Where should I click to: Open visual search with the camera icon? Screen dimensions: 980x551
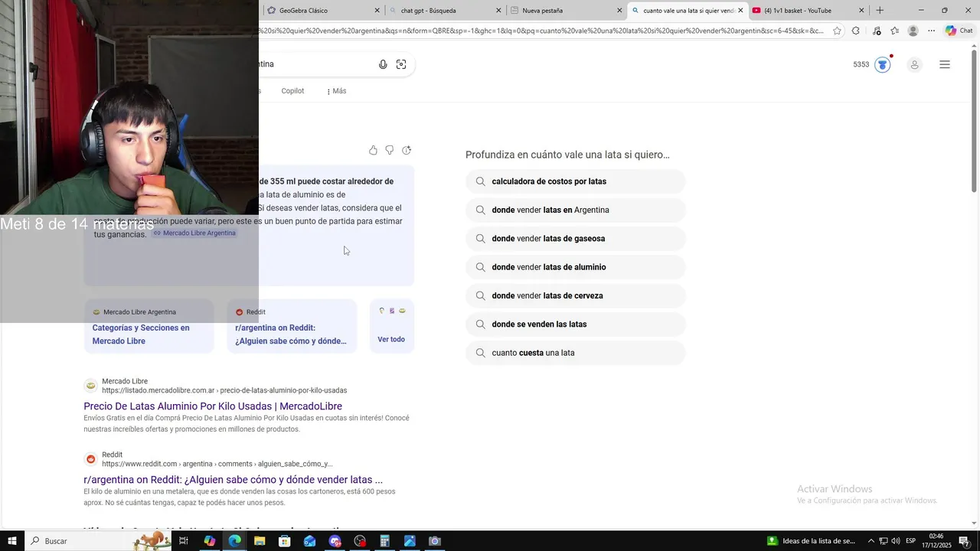point(401,64)
